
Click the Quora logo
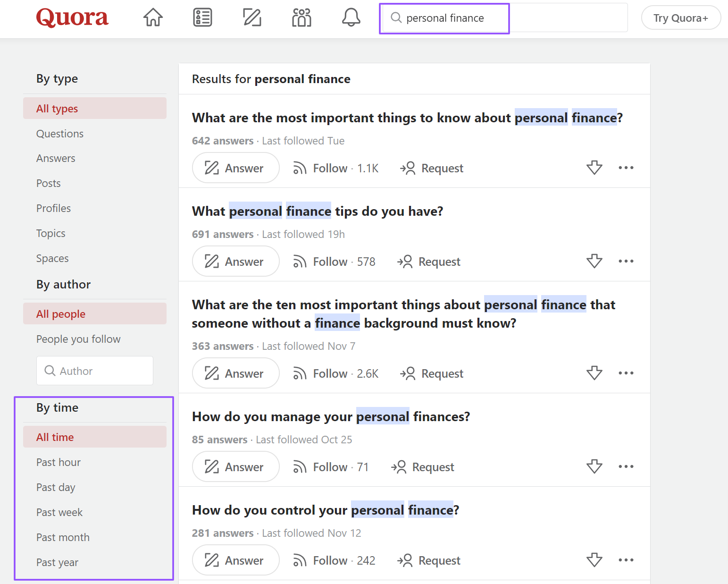point(72,17)
